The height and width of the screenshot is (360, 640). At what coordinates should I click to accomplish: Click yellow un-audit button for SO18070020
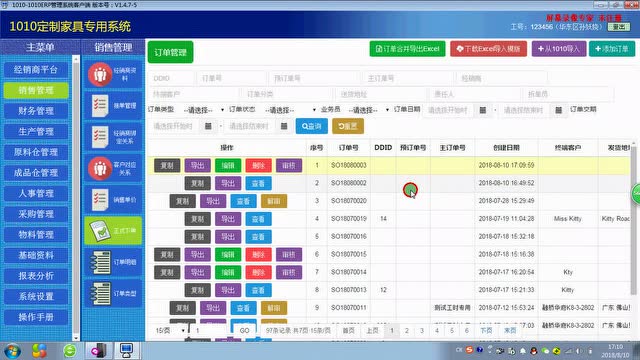[x=273, y=201]
